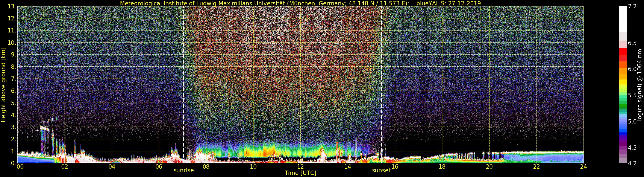The image size is (644, 177).
Task: Click the white top segment of the colorbar
Action: pyautogui.click(x=623, y=19)
